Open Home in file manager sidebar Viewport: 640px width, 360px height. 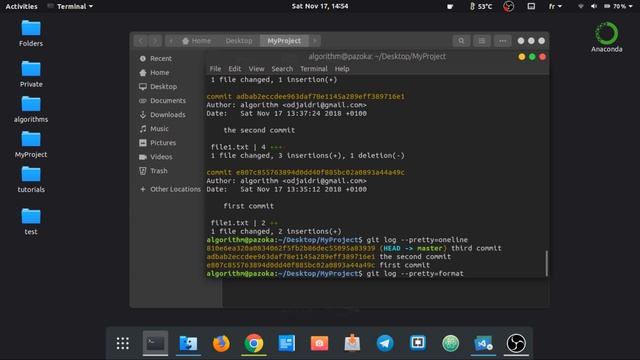(154, 73)
